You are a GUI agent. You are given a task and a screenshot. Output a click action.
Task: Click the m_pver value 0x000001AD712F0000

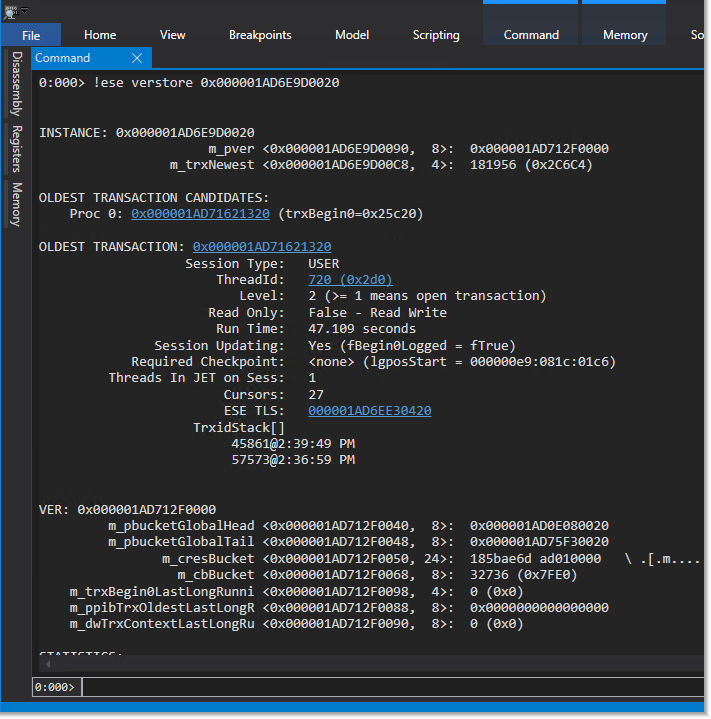click(x=539, y=149)
